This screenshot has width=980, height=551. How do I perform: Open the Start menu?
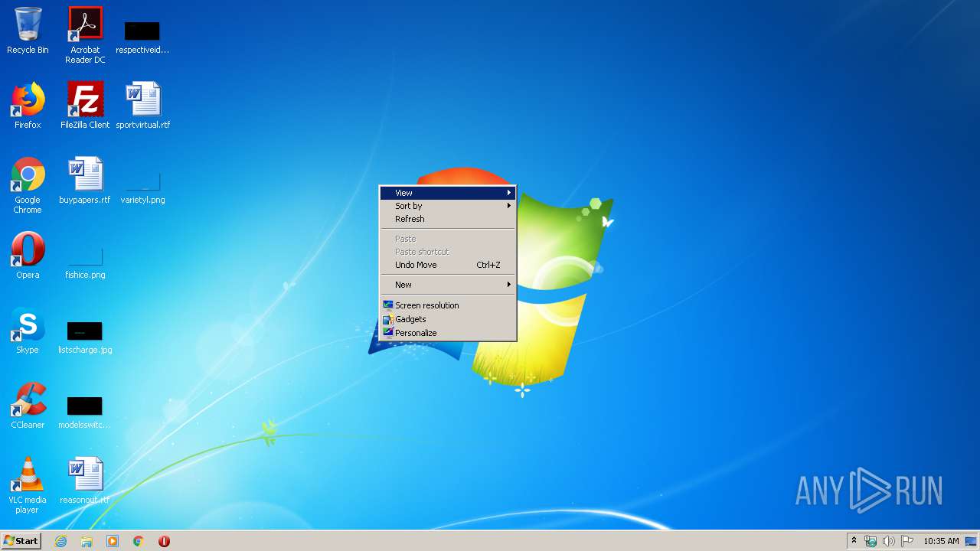tap(21, 541)
